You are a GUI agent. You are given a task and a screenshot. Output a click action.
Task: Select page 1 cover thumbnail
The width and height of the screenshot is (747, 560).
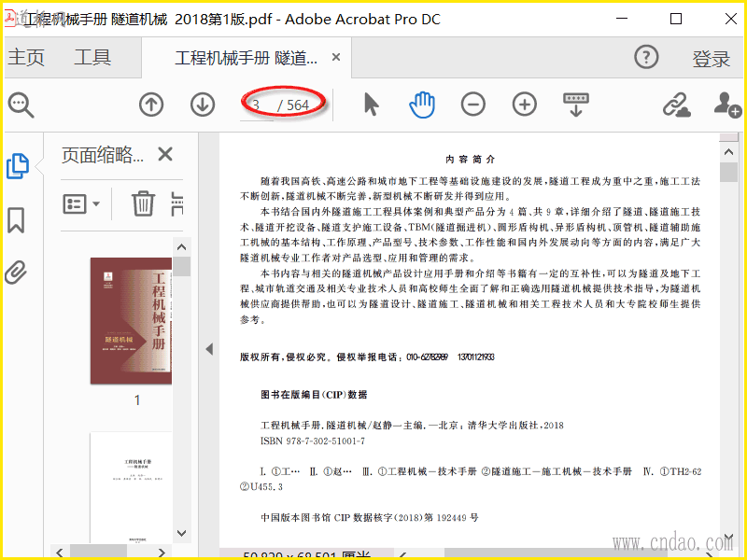tap(131, 321)
